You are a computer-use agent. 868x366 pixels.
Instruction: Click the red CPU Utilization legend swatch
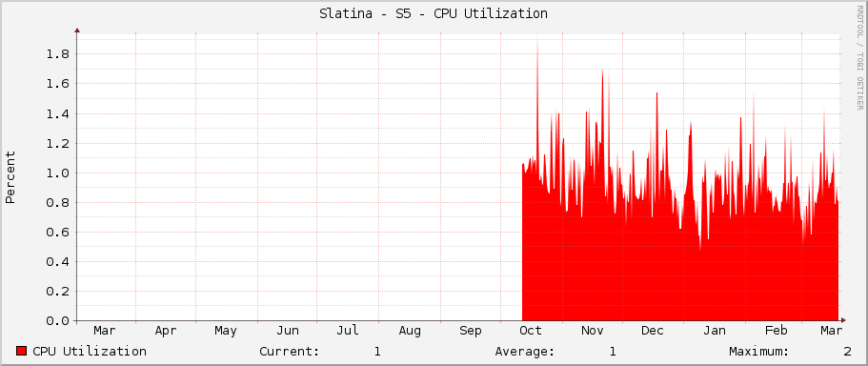(x=22, y=351)
